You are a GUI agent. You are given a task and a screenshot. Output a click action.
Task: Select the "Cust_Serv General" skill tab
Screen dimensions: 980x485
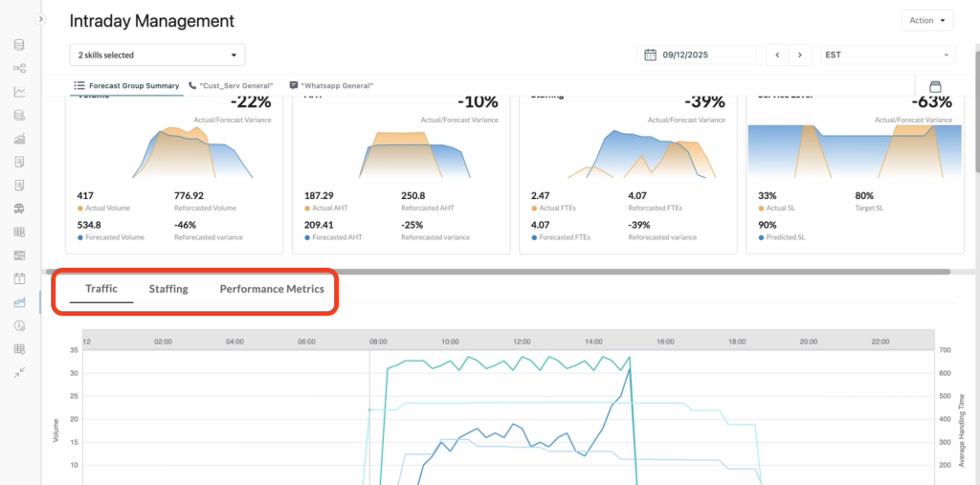pos(233,86)
